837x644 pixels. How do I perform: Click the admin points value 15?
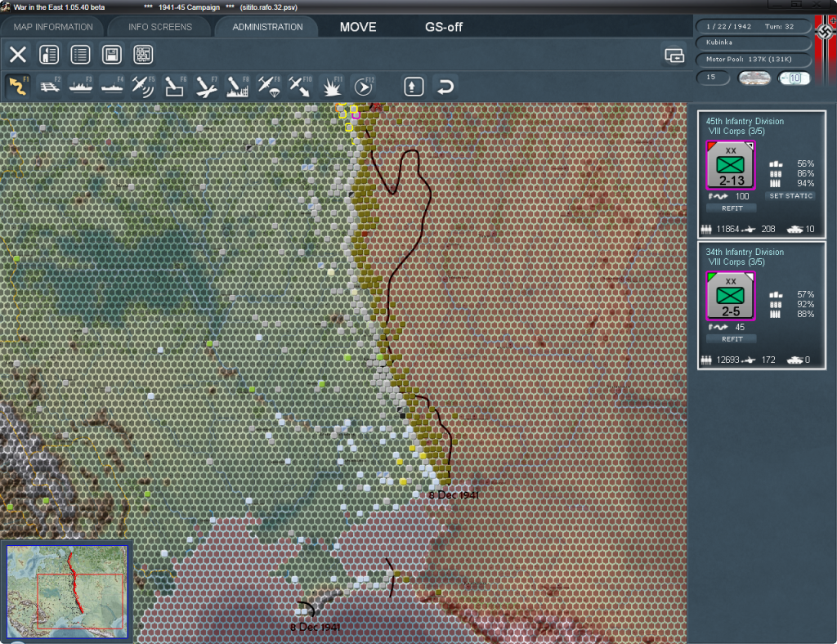(x=712, y=78)
